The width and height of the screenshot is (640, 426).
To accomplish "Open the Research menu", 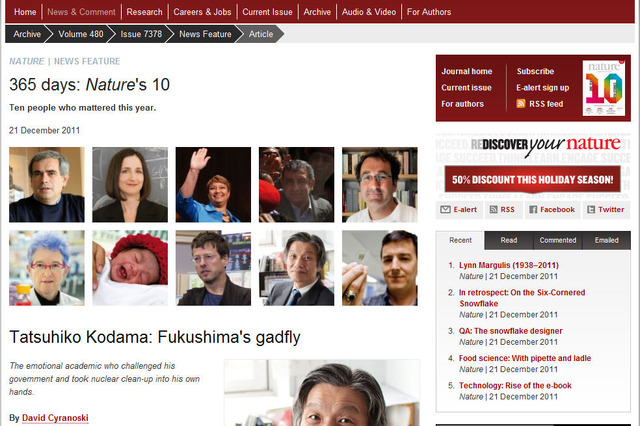I will pos(144,12).
